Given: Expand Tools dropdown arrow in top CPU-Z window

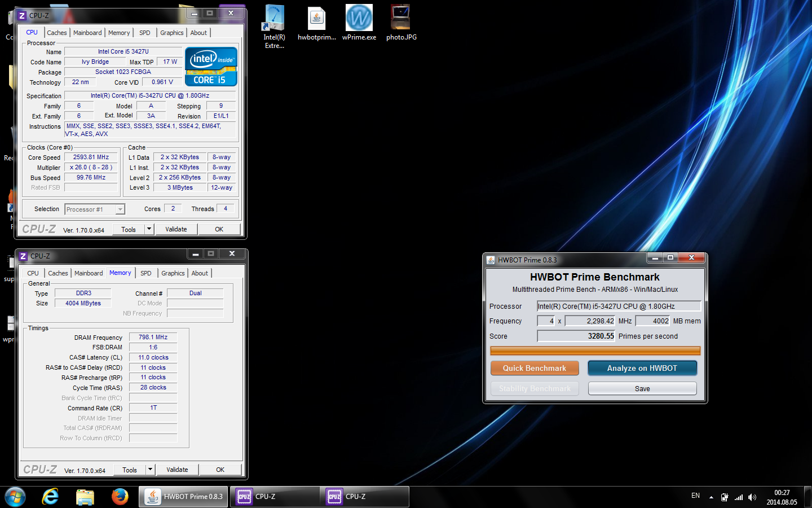Looking at the screenshot, I should click(149, 229).
